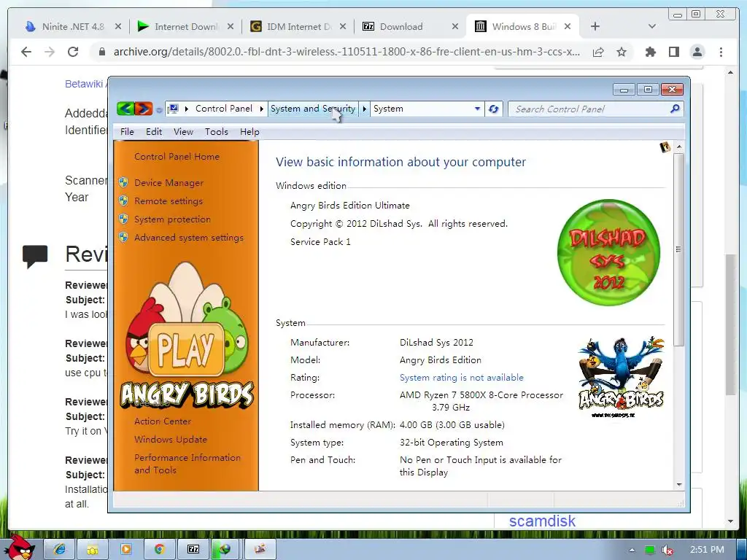Open the media player taskbar icon
This screenshot has height=560, width=747.
[126, 549]
